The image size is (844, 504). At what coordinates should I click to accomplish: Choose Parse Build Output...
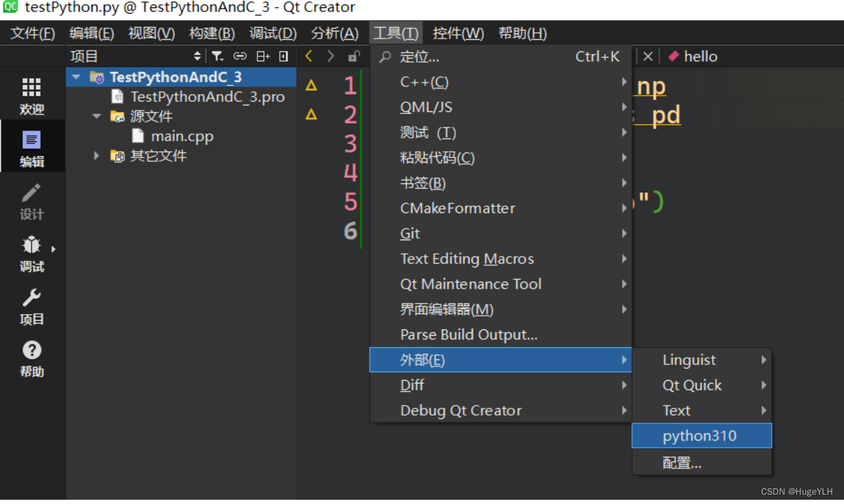click(501, 334)
